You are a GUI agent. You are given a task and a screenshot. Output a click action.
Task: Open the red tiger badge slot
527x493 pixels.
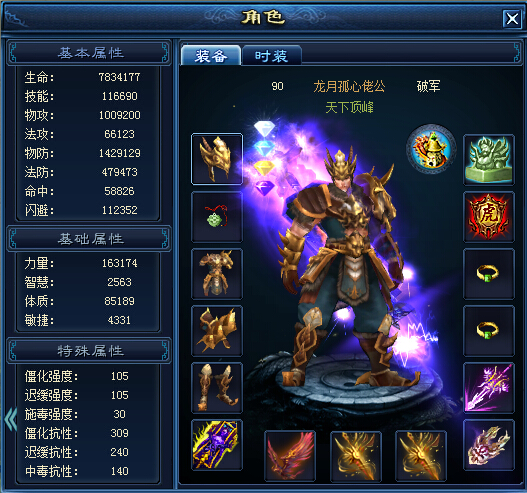489,217
